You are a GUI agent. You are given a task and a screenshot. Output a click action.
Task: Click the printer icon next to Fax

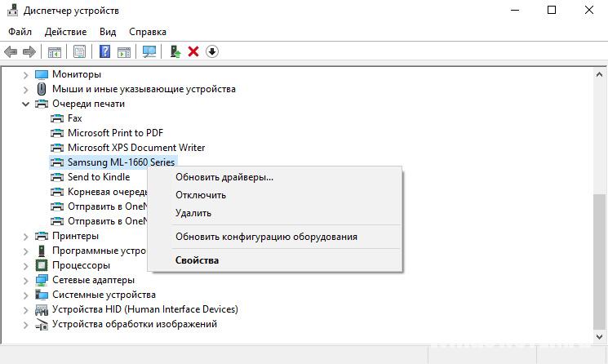coord(57,118)
